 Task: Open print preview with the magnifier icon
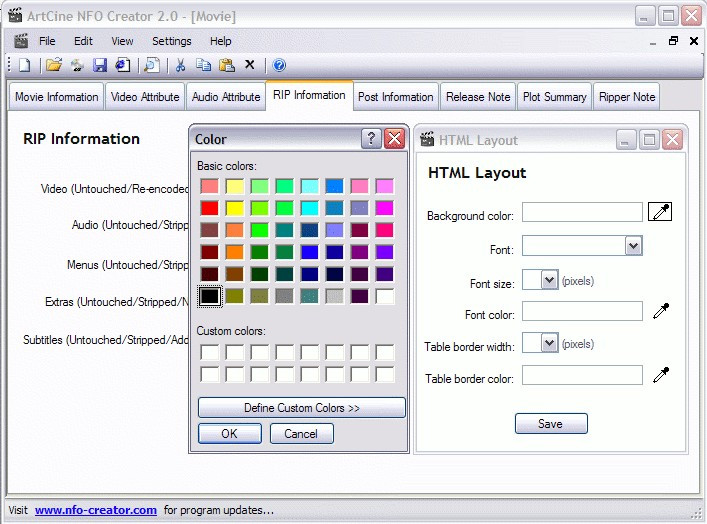coord(152,65)
